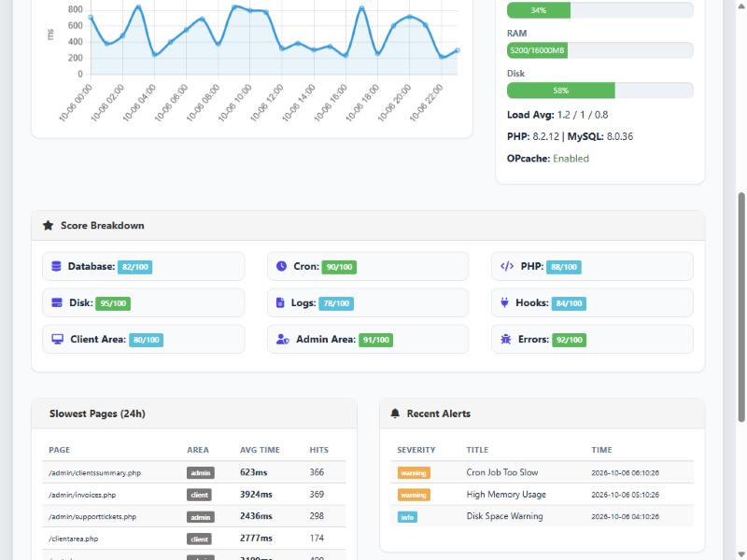
Task: Click the PHP 88/100 score badge
Action: click(x=564, y=267)
